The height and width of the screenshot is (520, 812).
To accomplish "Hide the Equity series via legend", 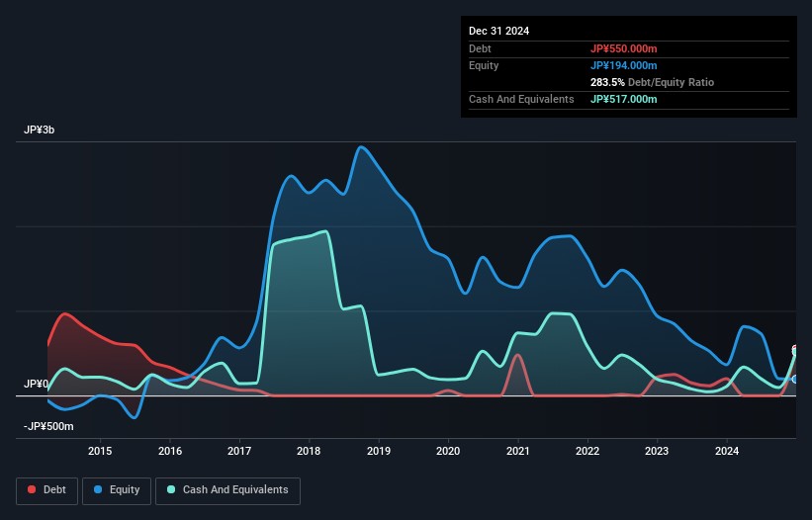I will (x=116, y=490).
